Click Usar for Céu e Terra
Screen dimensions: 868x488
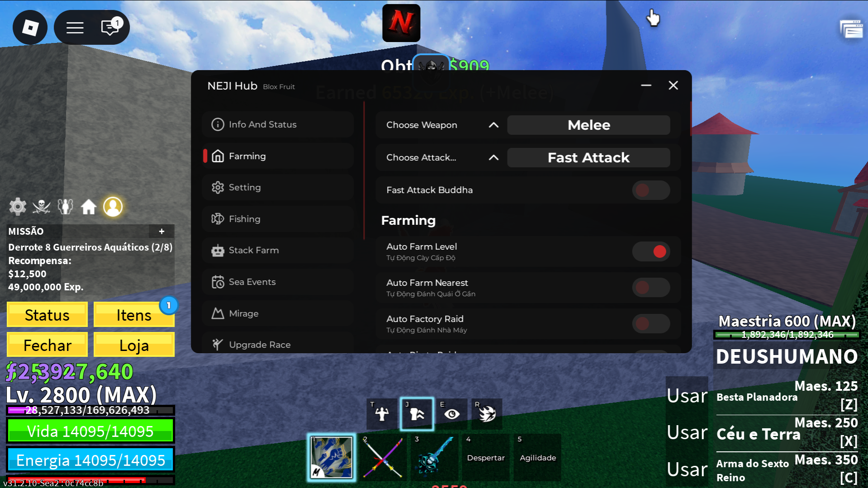coord(687,433)
